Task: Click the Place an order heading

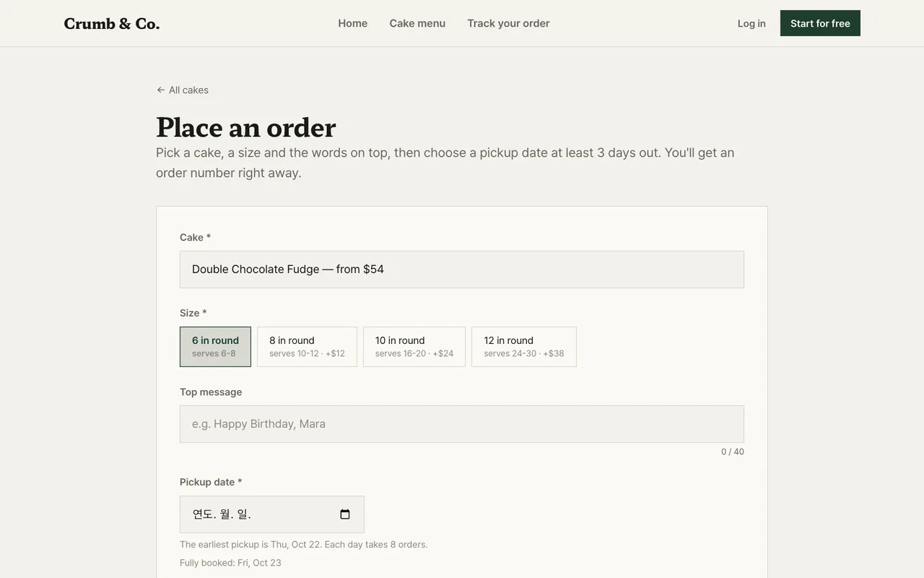Action: point(246,127)
